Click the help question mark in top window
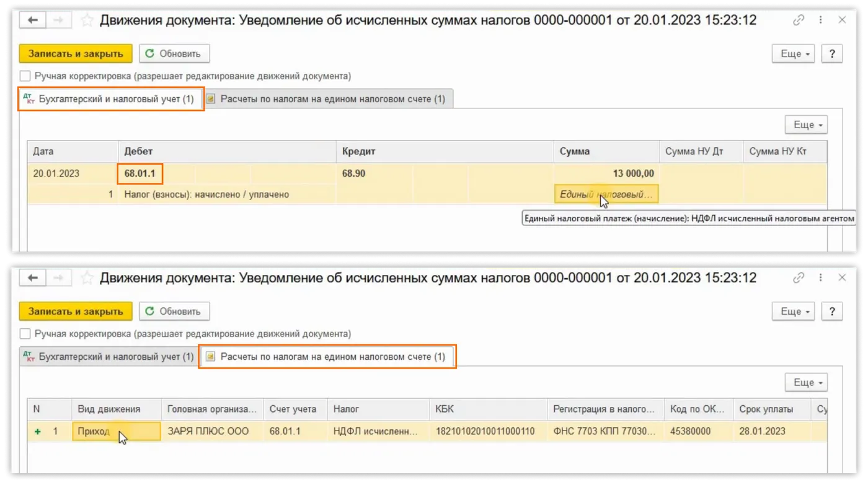This screenshot has height=485, width=868. click(x=832, y=54)
